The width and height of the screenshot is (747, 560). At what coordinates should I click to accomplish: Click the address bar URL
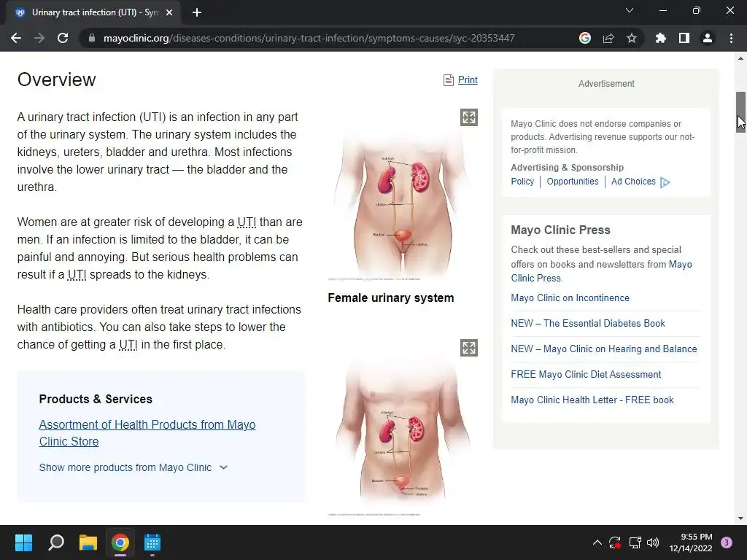click(x=309, y=38)
